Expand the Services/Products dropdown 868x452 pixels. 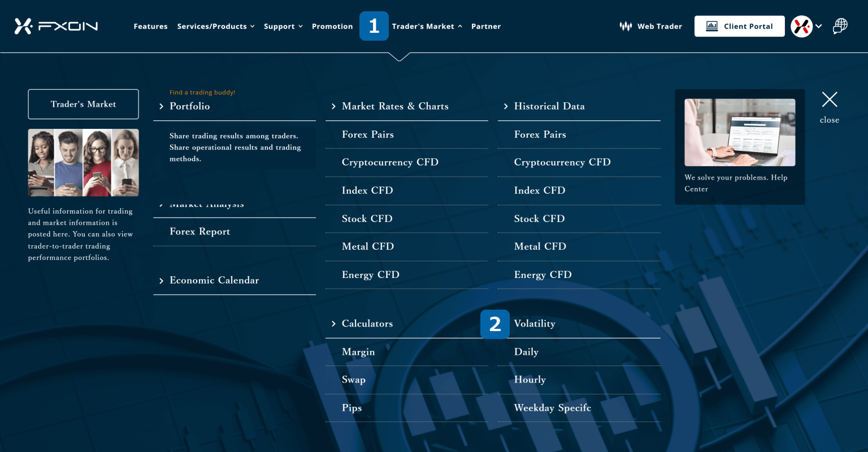216,26
